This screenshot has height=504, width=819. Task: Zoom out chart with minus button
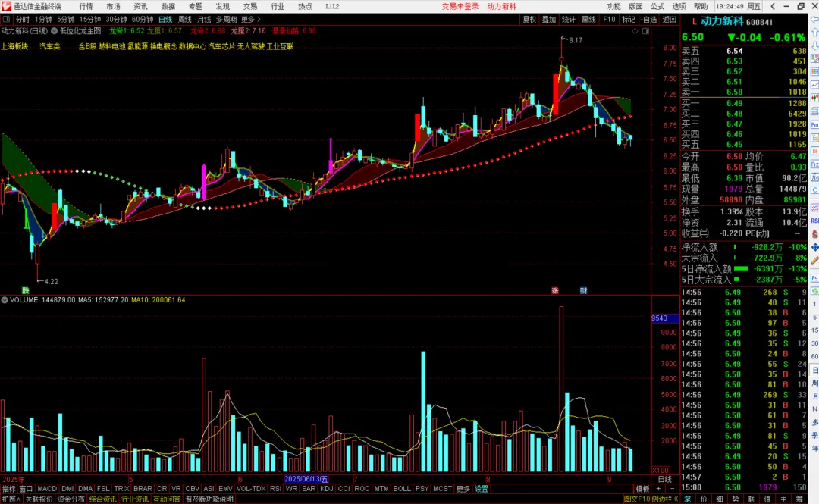pos(672,489)
